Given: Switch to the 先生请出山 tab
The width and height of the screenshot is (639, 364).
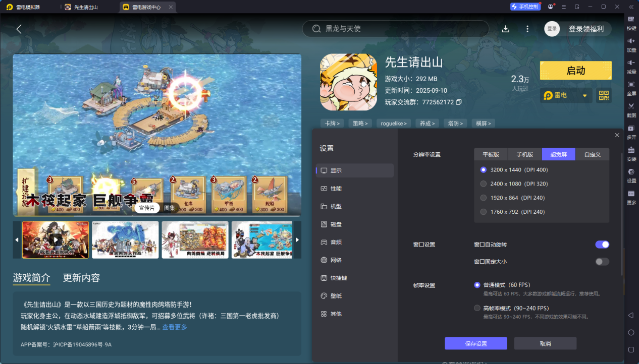Looking at the screenshot, I should tap(86, 7).
